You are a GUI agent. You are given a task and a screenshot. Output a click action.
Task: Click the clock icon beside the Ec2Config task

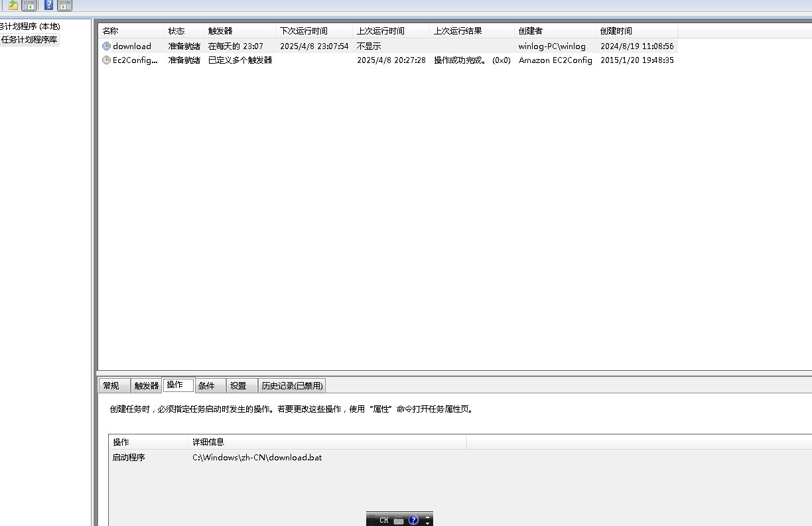(x=106, y=60)
